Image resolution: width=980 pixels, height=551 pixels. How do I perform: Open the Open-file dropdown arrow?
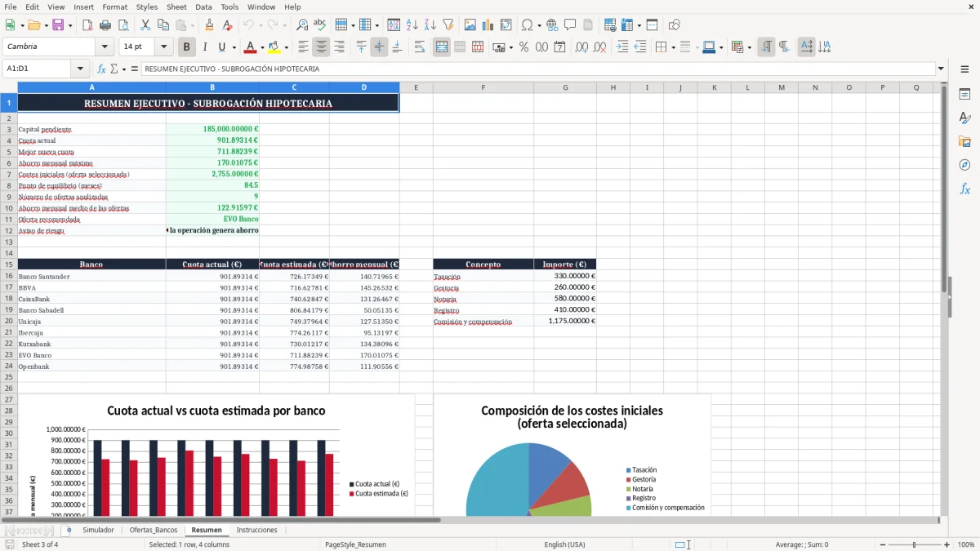click(x=45, y=25)
